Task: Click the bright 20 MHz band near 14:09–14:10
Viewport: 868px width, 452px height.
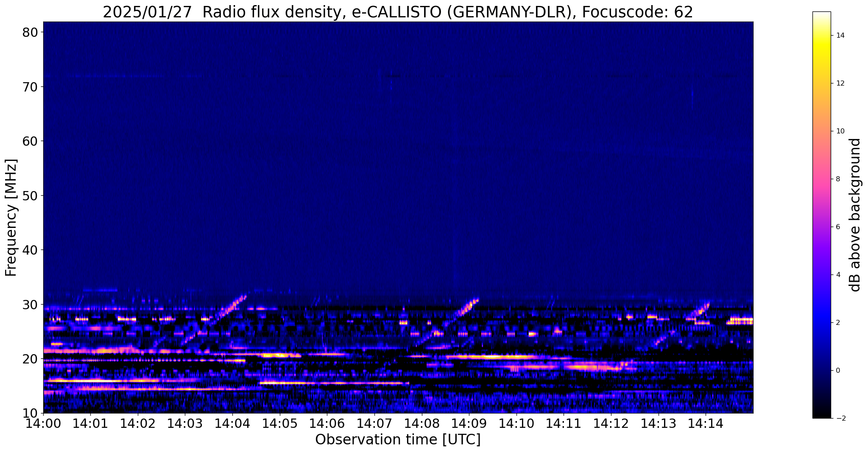Action: click(x=492, y=357)
